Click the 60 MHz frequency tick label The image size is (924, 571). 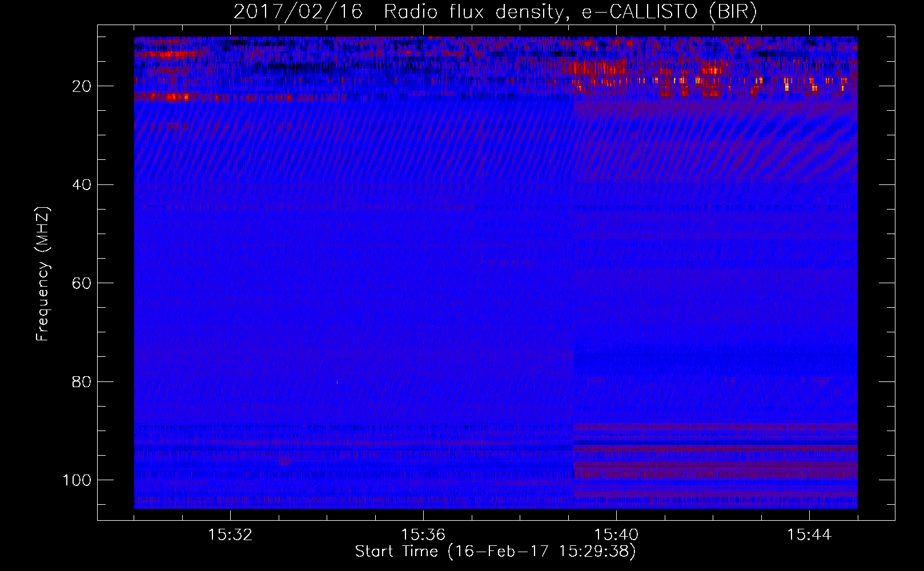[82, 283]
